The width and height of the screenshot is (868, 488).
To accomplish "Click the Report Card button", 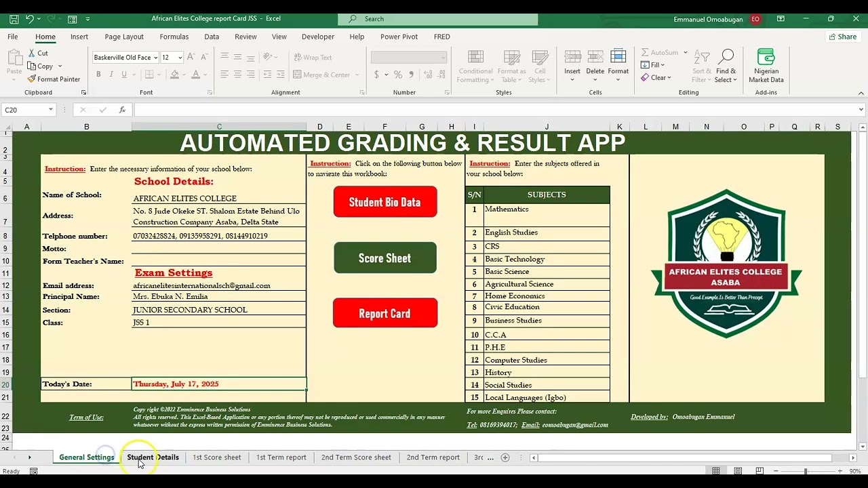I will tap(384, 314).
